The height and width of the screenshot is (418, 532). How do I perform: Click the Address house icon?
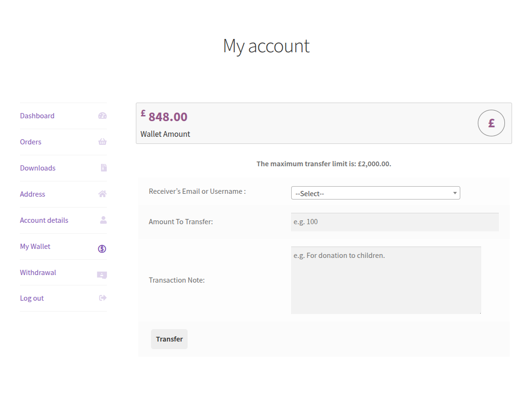(x=102, y=194)
